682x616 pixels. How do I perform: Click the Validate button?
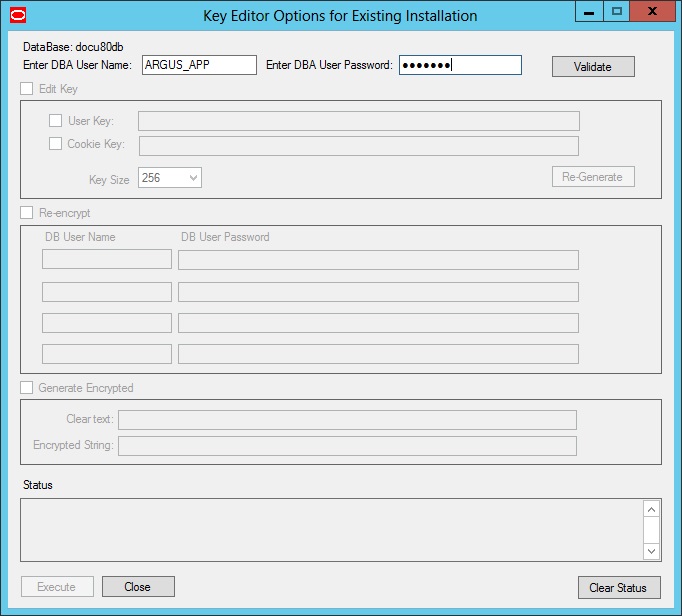[593, 67]
